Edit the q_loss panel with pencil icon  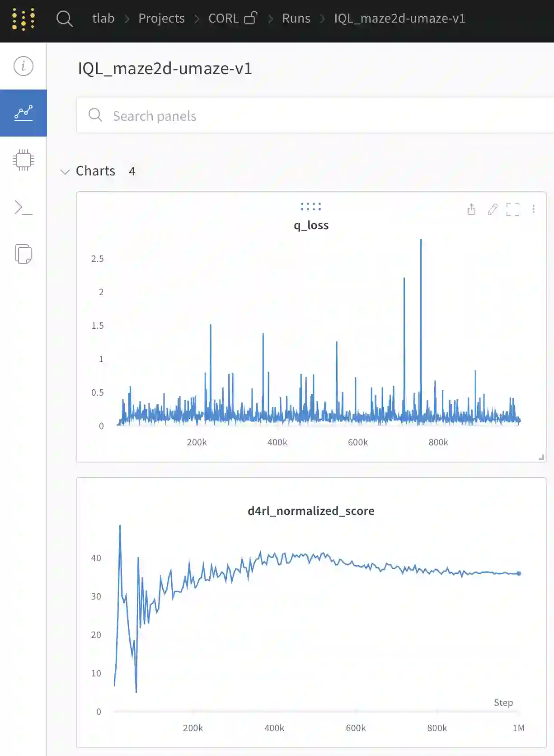coord(493,209)
